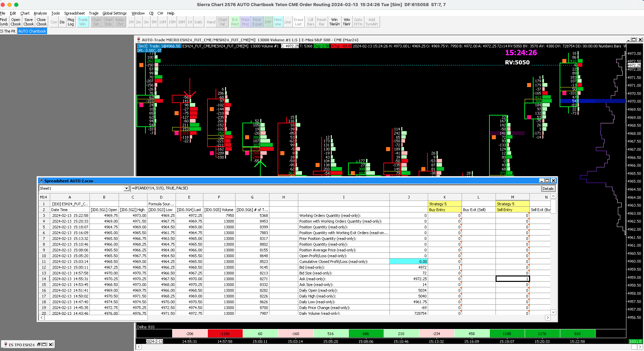Open the Sheet1 dropdown arrow
This screenshot has width=644, height=351.
(126, 188)
